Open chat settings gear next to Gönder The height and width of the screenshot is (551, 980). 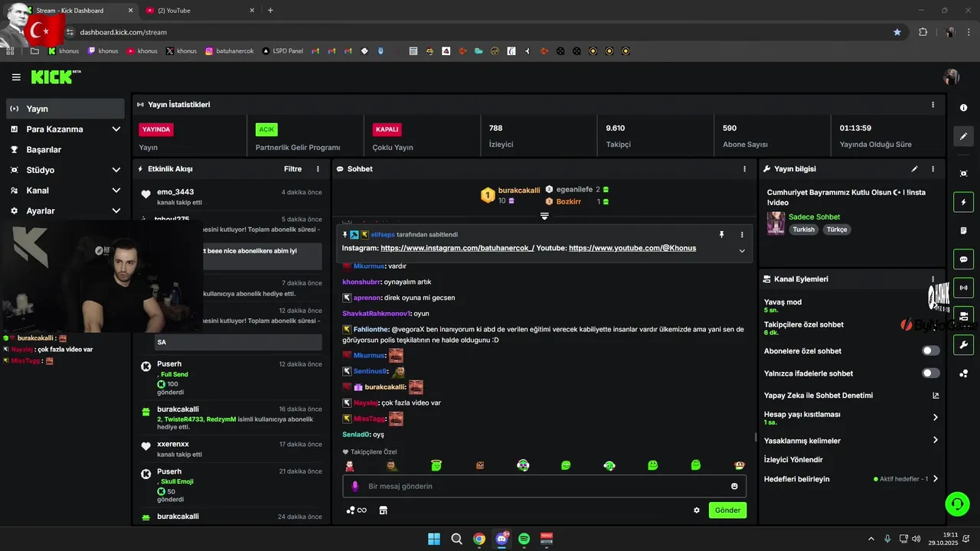[x=697, y=510]
